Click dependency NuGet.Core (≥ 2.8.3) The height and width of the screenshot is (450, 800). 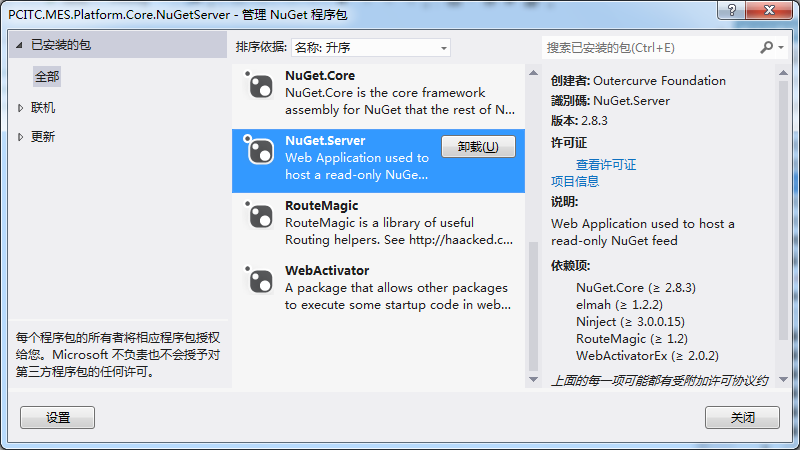(x=636, y=287)
